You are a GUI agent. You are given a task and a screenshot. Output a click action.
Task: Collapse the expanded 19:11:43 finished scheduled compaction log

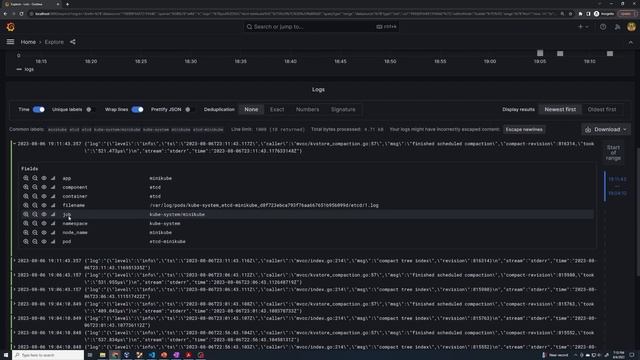pyautogui.click(x=14, y=144)
